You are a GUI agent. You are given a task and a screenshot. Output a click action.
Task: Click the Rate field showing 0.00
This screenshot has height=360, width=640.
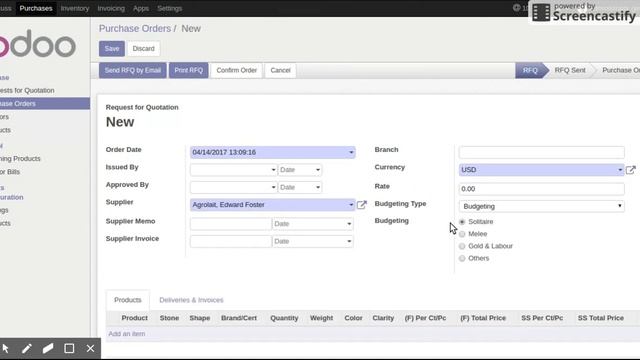pyautogui.click(x=542, y=189)
